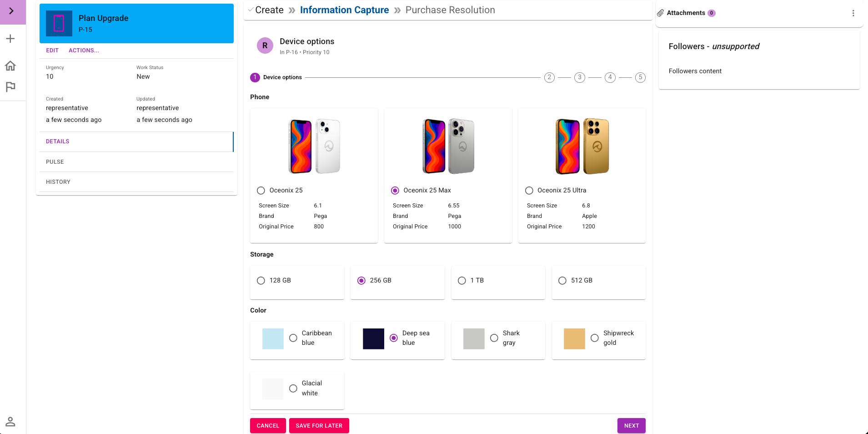The width and height of the screenshot is (868, 434).
Task: Click the Attachments paperclip icon
Action: click(x=660, y=13)
